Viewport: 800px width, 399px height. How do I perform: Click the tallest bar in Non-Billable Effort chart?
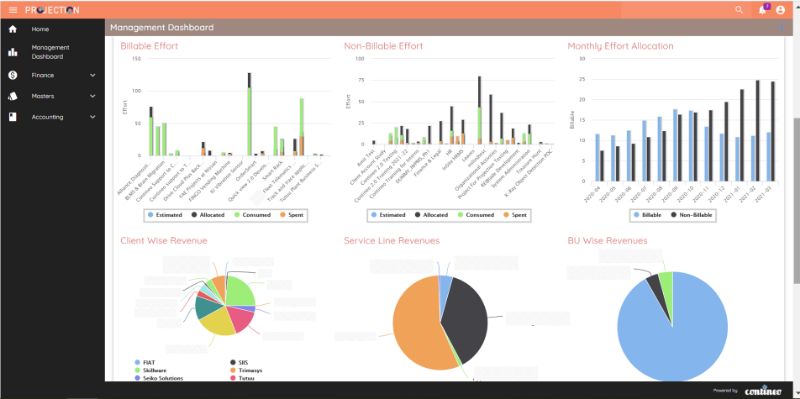480,111
